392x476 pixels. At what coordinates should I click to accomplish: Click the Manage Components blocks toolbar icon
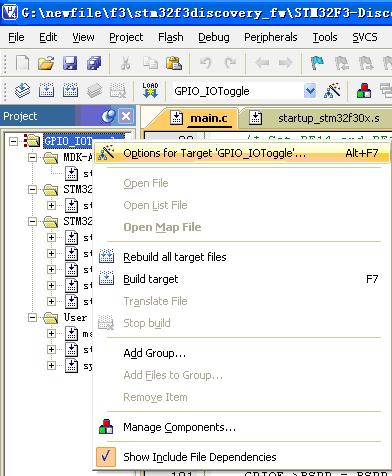click(364, 90)
